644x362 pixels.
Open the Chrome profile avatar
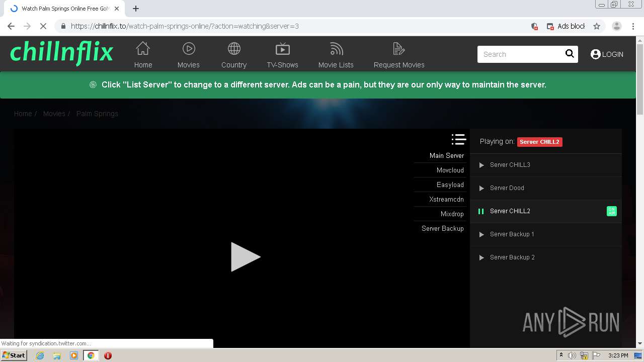tap(616, 26)
